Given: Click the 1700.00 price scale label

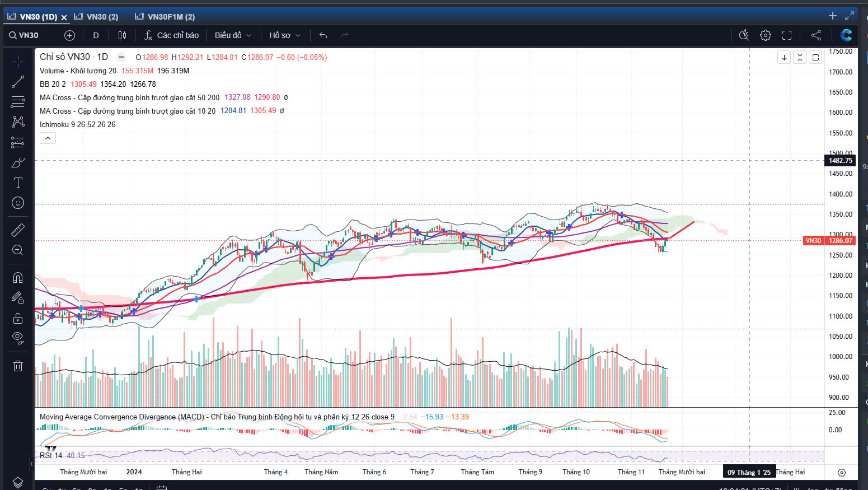Looking at the screenshot, I should [x=840, y=72].
